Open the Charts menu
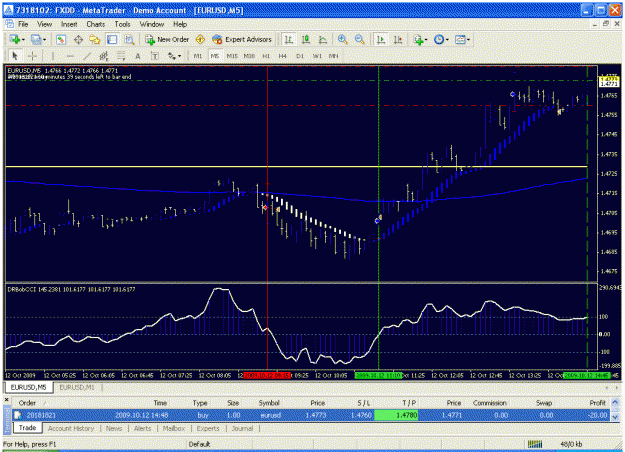This screenshot has width=625, height=452. (96, 24)
